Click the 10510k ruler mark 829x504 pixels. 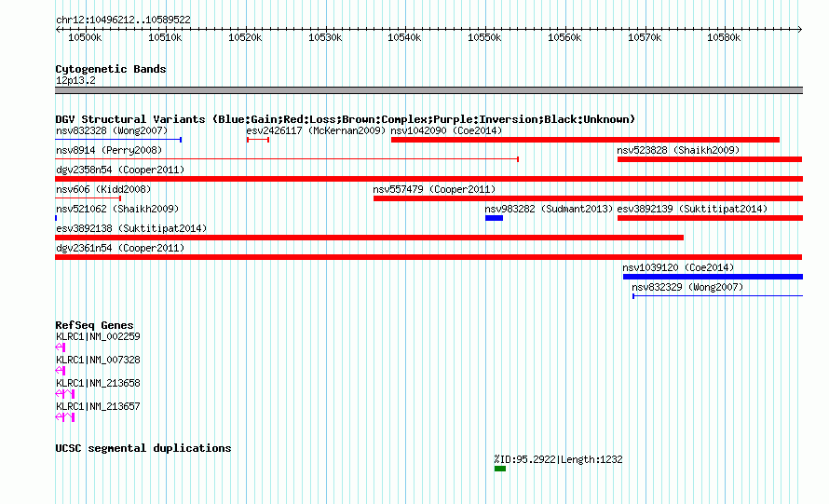pyautogui.click(x=165, y=37)
